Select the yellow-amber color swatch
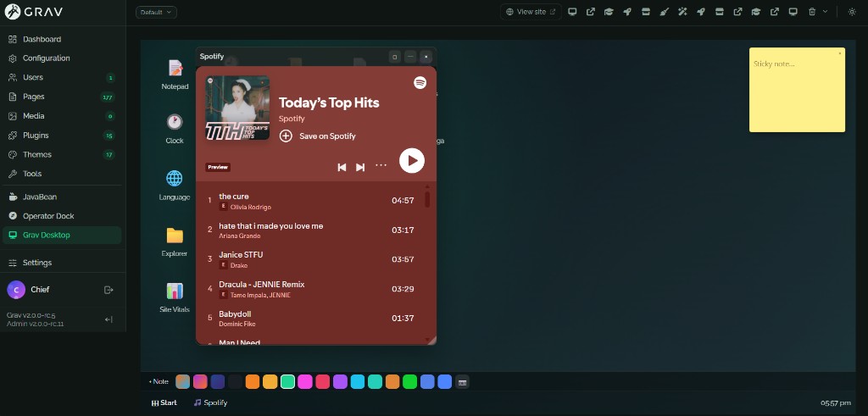 click(270, 382)
